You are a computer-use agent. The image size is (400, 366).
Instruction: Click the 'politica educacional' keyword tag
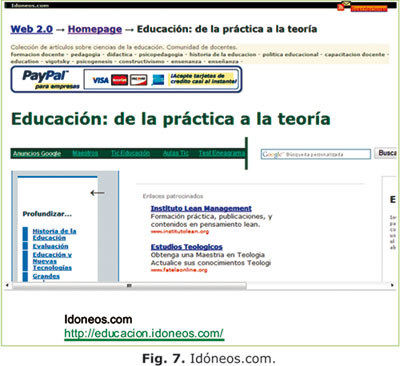point(290,54)
